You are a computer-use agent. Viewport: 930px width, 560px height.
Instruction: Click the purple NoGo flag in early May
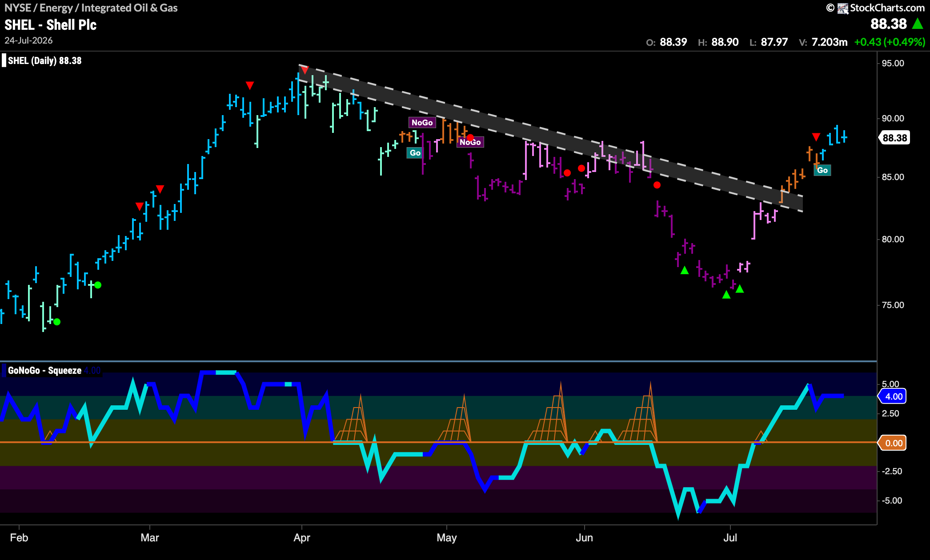470,142
